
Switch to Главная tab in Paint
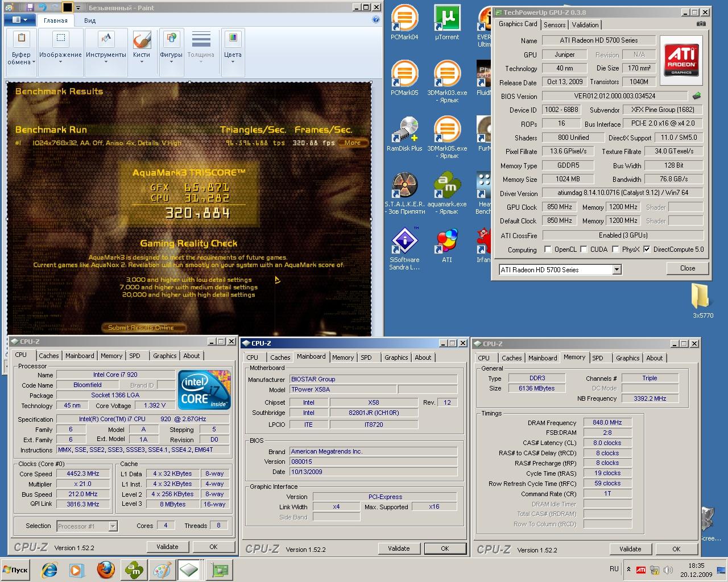pos(56,20)
